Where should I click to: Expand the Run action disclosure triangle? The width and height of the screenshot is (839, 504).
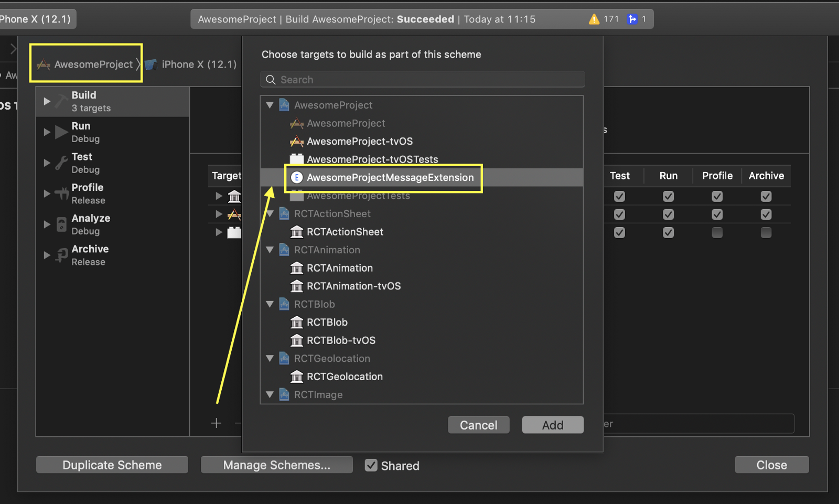[x=47, y=132]
